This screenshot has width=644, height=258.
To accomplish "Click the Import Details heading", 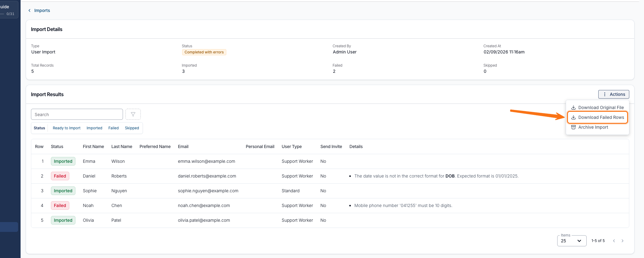I will (x=47, y=29).
